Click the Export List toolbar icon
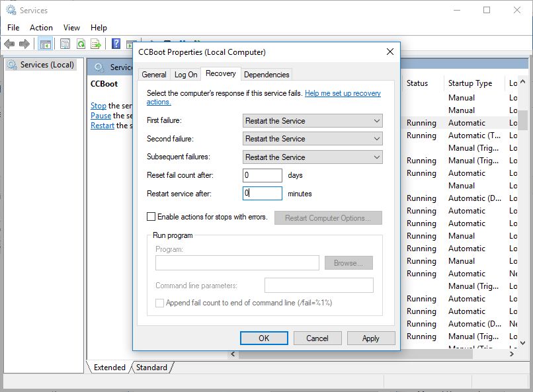Image resolution: width=533 pixels, height=392 pixels. [x=96, y=44]
